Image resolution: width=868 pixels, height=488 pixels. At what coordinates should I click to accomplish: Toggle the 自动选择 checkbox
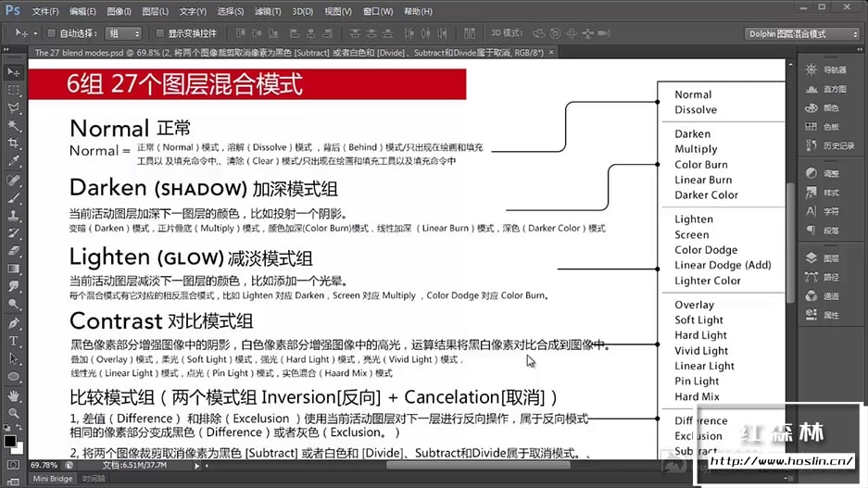tap(52, 33)
